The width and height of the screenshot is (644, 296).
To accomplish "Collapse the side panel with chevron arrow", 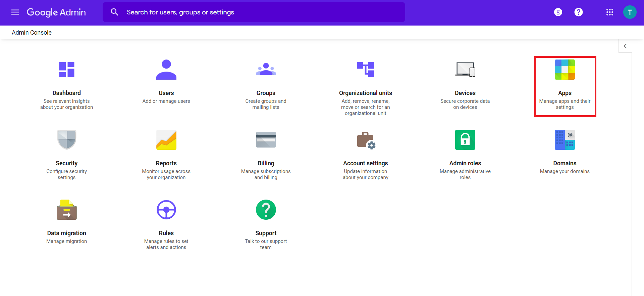I will point(625,46).
